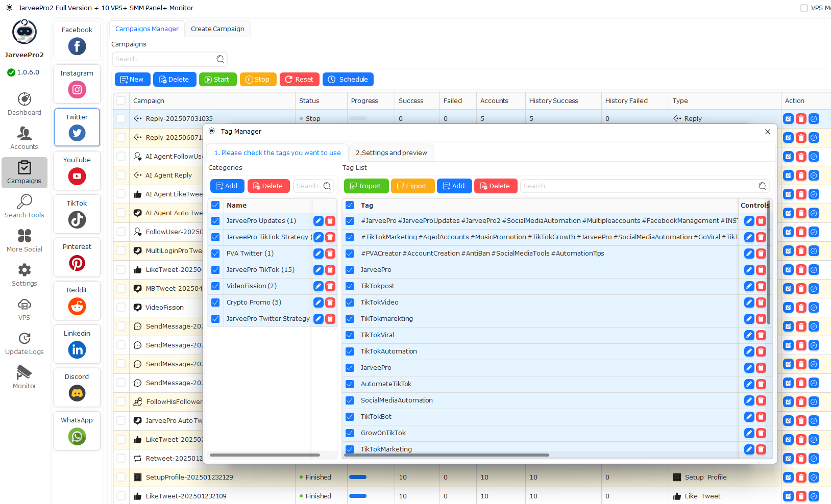Edit the TikTokpost tag
Screen dimensions: 831x504
tap(749, 286)
